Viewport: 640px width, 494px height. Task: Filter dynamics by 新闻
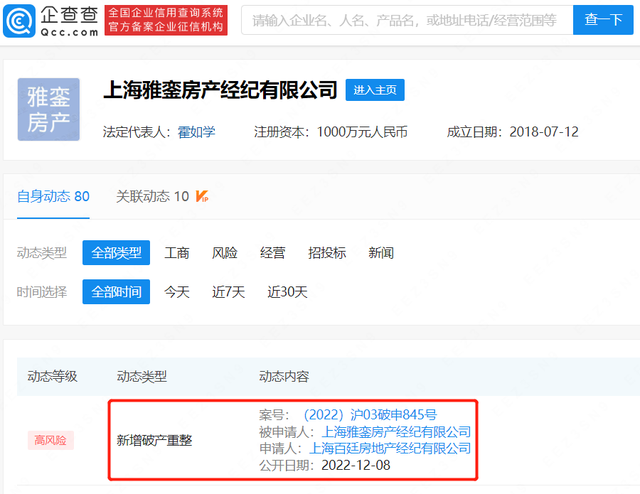[x=381, y=253]
